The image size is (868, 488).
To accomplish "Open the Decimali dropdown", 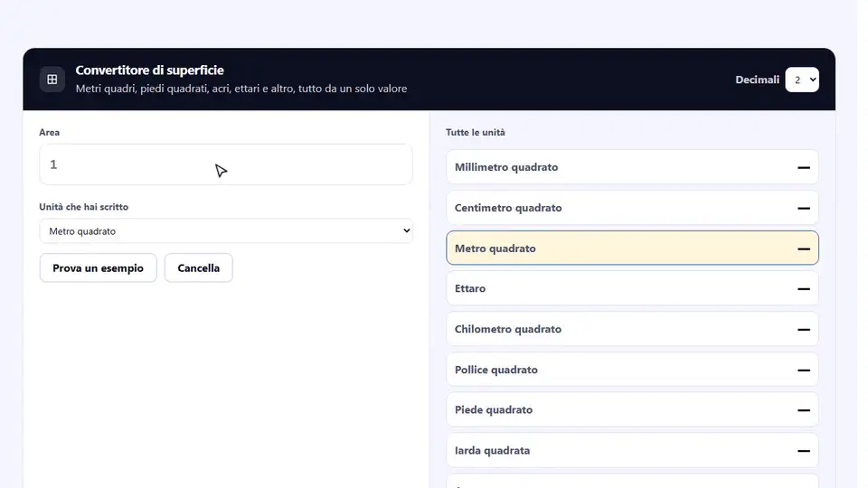I will [x=802, y=80].
